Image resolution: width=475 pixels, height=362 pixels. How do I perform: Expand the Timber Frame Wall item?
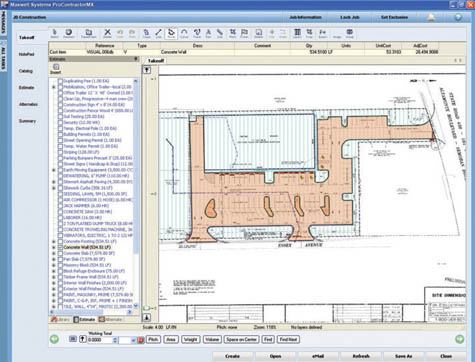coord(54,277)
